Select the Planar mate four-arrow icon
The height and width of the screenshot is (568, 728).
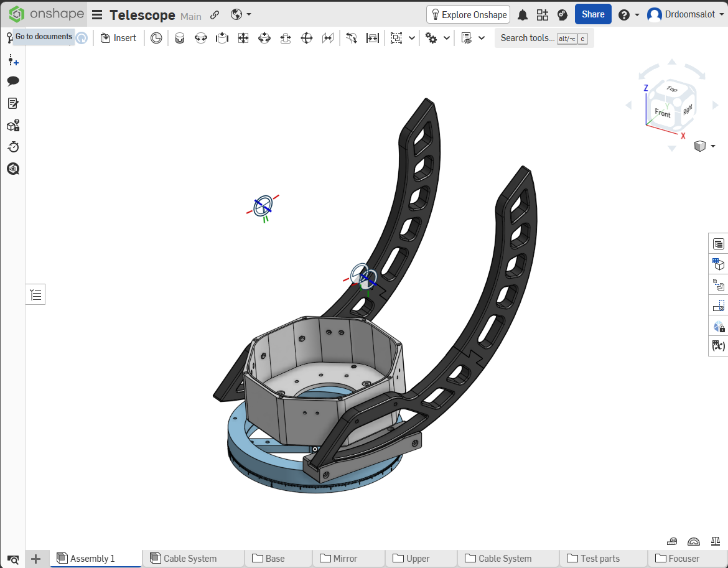243,38
